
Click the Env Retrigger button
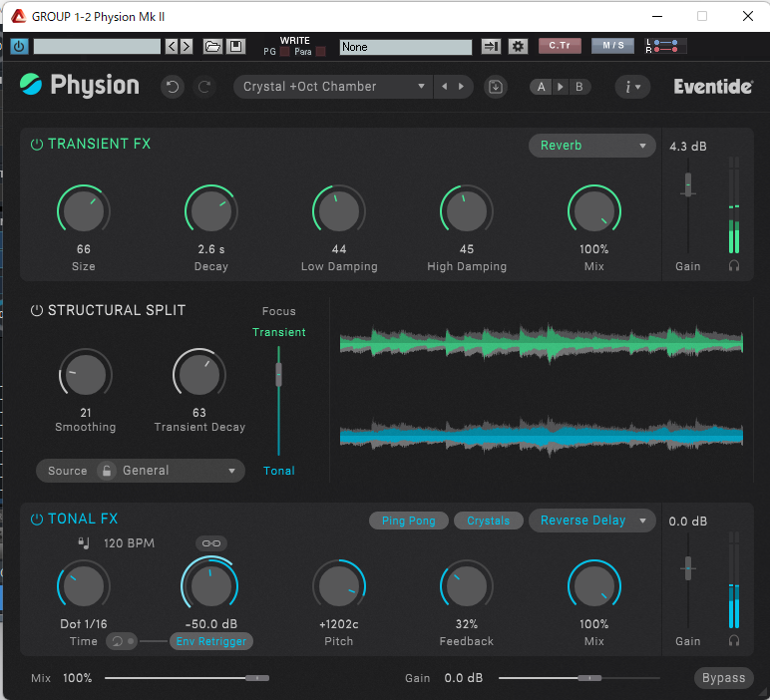(x=211, y=641)
